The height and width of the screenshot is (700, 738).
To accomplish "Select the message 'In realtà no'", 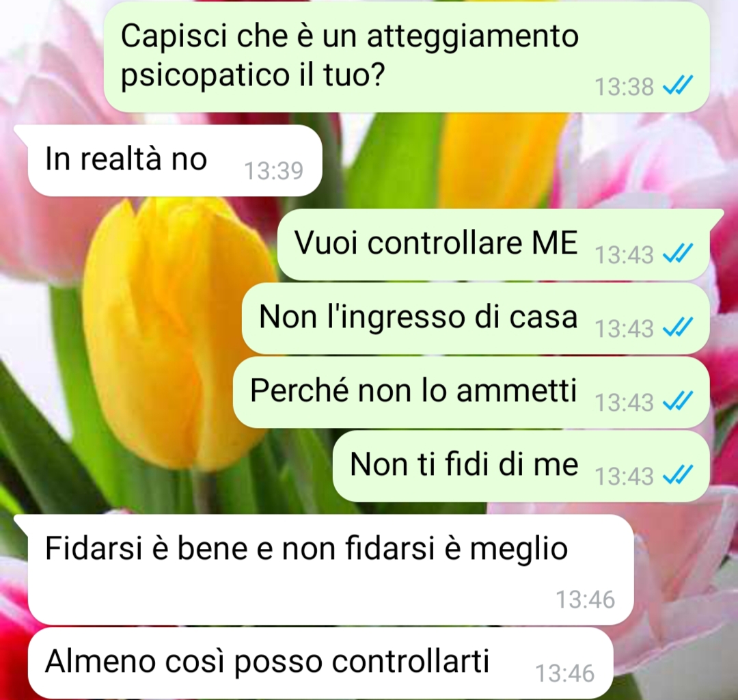I will [x=175, y=161].
